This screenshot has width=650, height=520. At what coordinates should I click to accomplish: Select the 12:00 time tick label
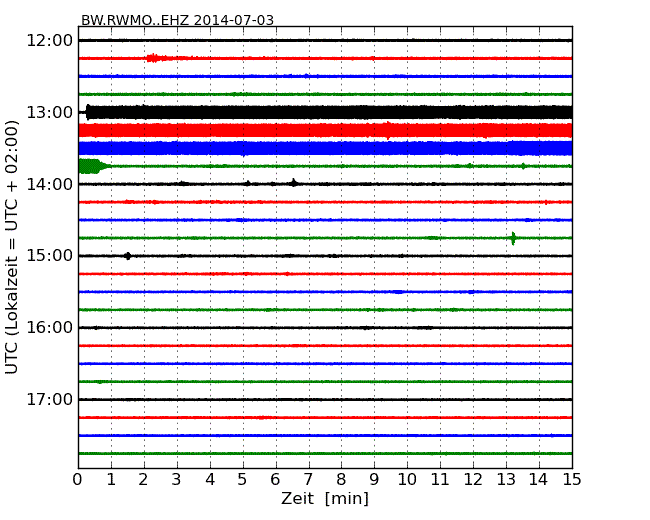click(x=50, y=41)
